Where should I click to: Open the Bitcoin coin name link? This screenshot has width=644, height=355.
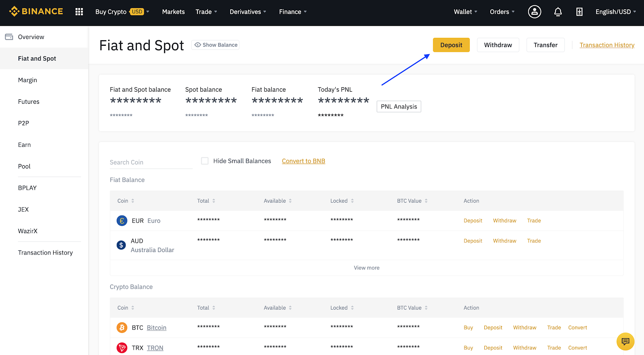coord(157,328)
